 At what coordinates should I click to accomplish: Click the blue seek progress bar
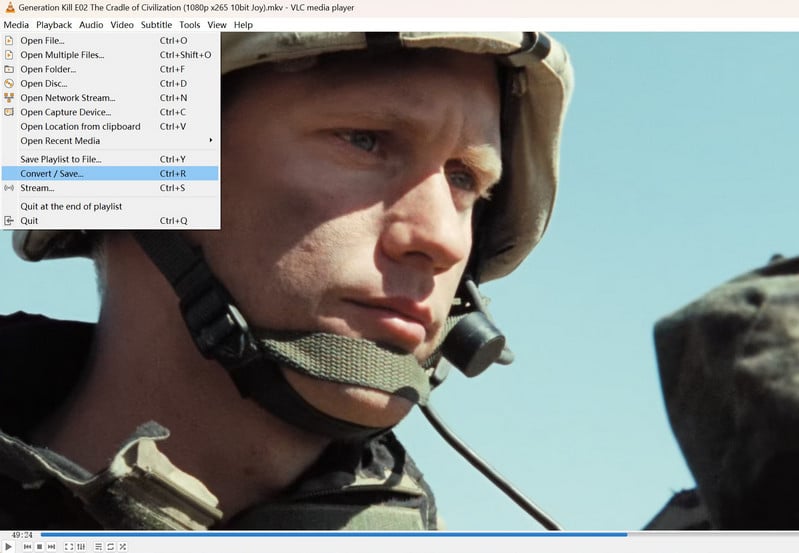[x=334, y=535]
